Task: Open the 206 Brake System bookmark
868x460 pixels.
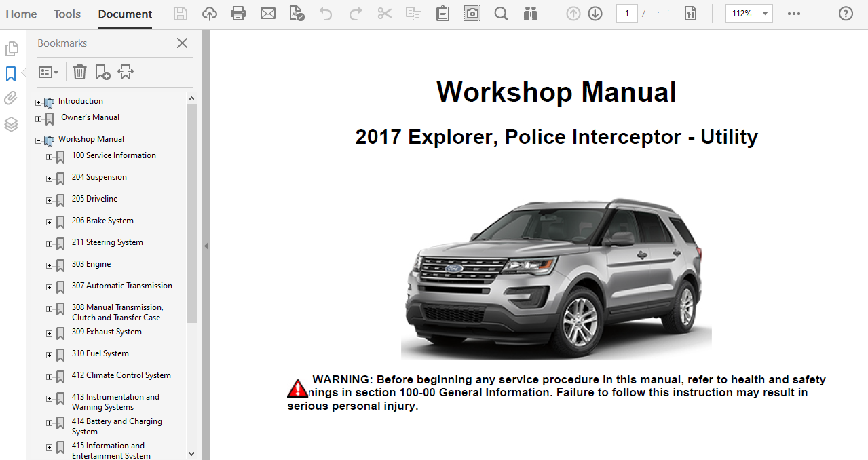Action: (102, 221)
